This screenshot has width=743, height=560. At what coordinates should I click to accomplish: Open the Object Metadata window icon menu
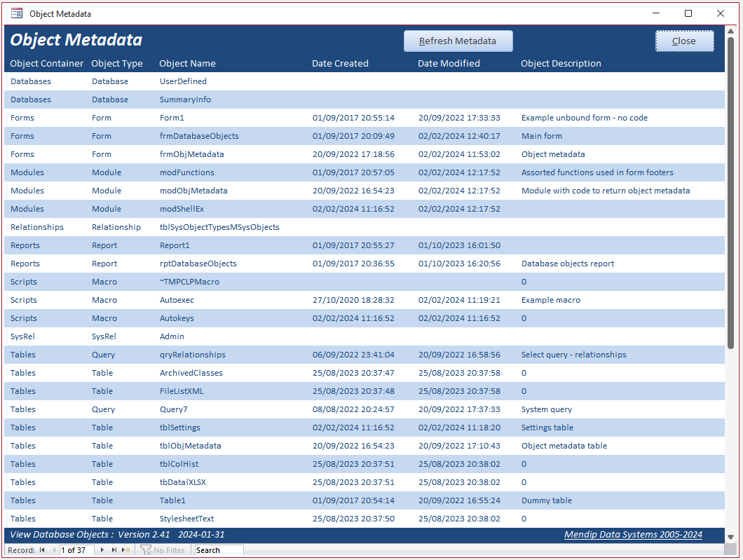point(17,13)
